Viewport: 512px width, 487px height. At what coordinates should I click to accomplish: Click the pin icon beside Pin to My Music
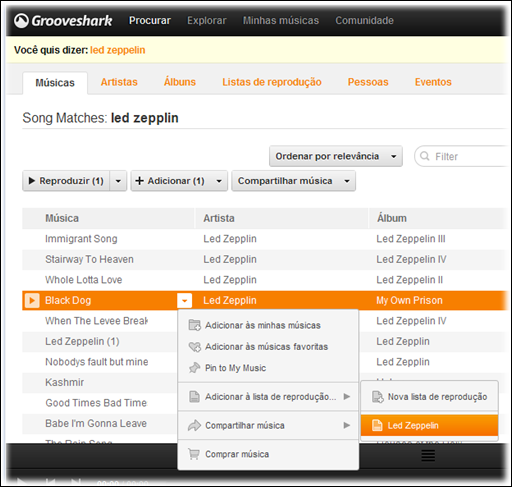[x=195, y=368]
